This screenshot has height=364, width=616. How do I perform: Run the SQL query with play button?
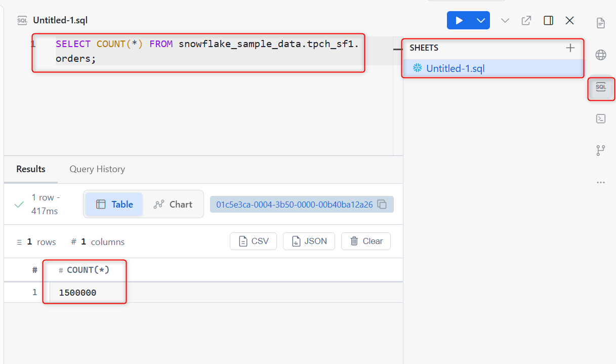point(459,20)
